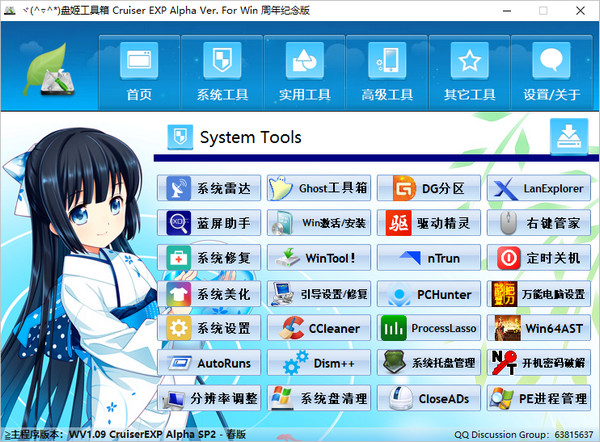Click the download icon beside System Tools
Viewport: 600px width, 442px height.
click(569, 136)
